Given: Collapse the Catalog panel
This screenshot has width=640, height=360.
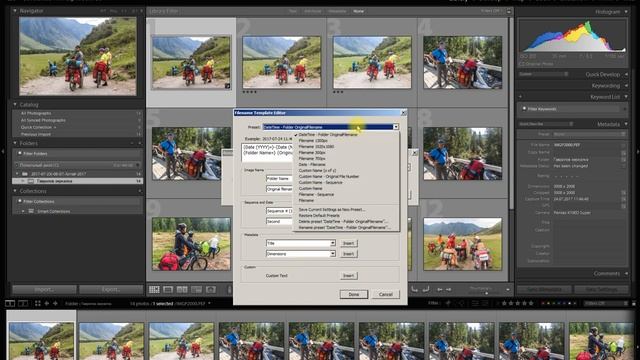Looking at the screenshot, I should (15, 104).
